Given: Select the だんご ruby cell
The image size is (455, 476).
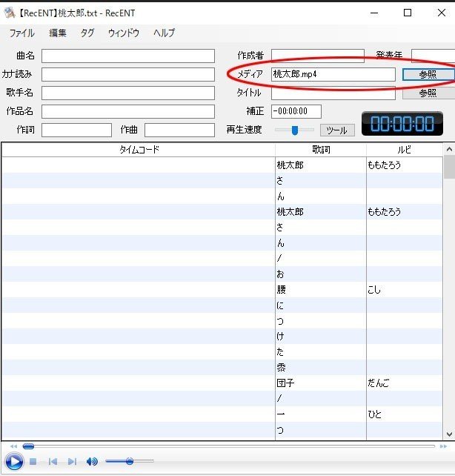Looking at the screenshot, I should coord(405,383).
